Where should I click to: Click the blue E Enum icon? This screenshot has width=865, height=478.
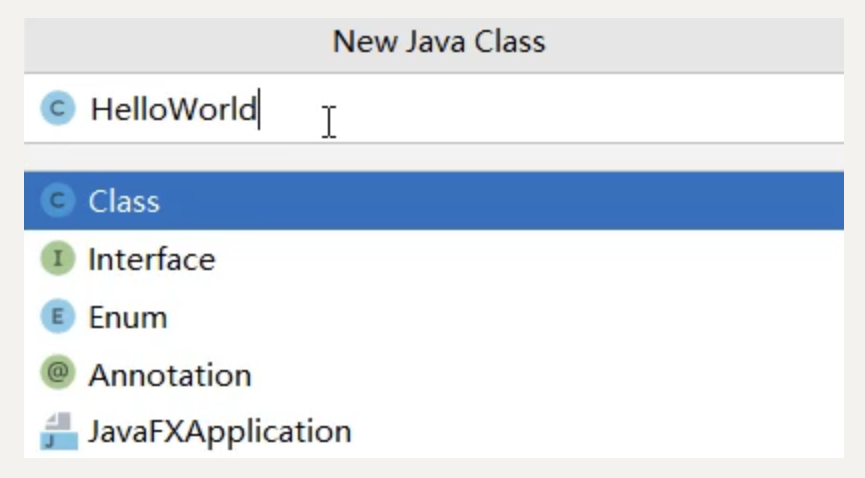(x=58, y=316)
